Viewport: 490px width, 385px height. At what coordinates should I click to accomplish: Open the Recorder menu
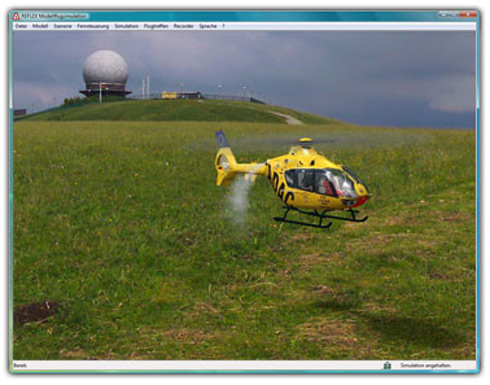[184, 26]
